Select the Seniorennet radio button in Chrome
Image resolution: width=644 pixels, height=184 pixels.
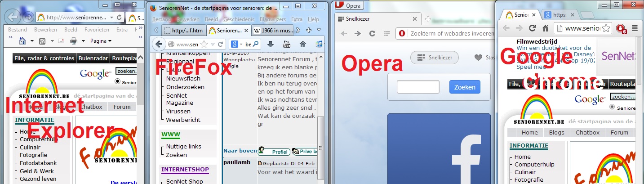(x=613, y=107)
